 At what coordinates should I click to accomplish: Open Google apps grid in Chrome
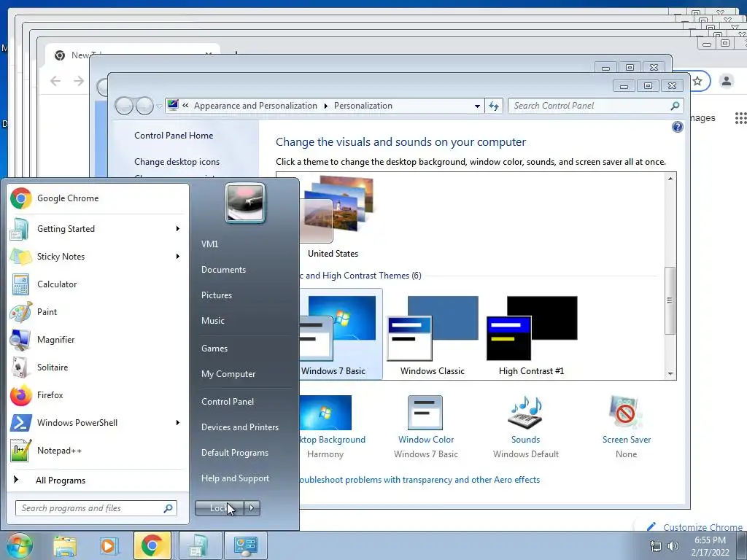740,117
